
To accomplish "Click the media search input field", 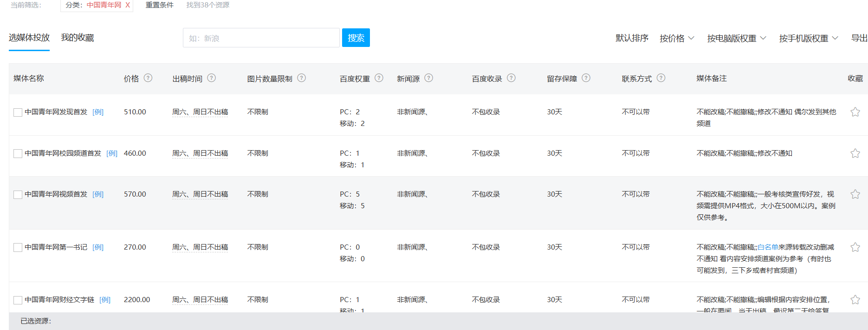I will click(x=261, y=38).
